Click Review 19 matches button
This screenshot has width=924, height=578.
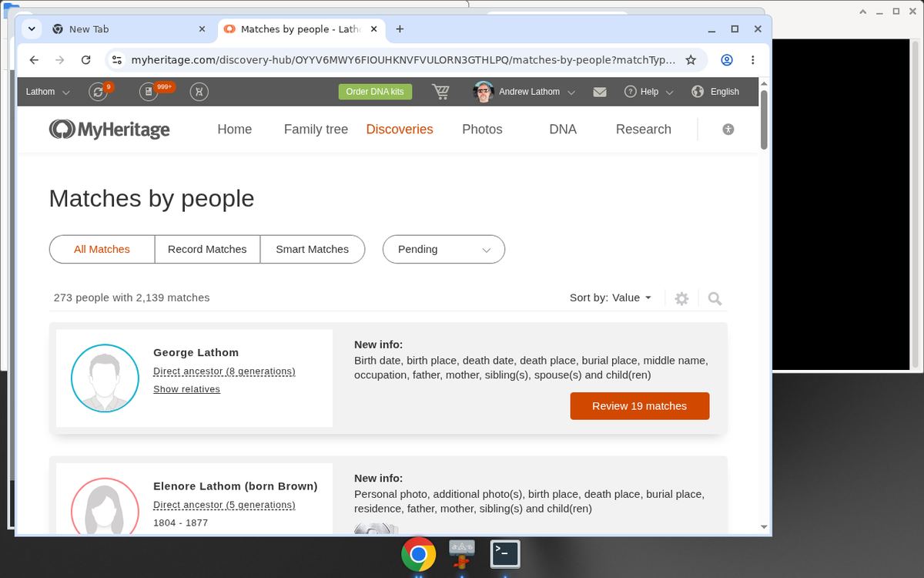coord(640,406)
